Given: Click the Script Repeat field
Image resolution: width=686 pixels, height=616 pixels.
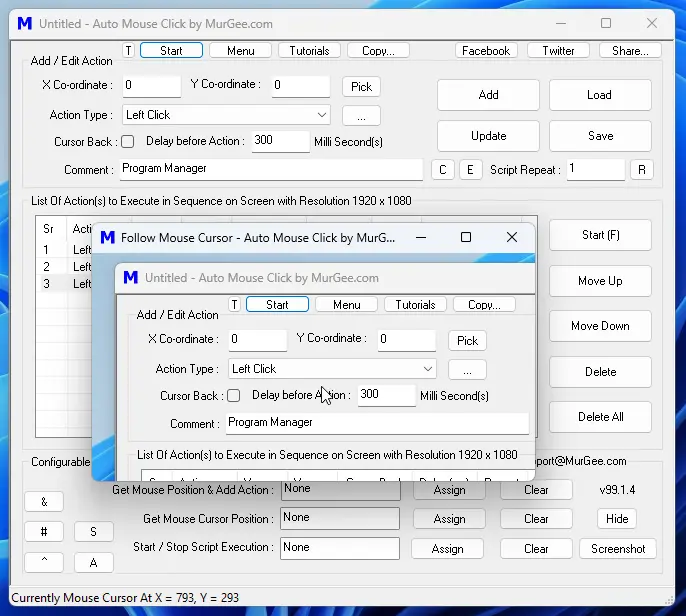Looking at the screenshot, I should tap(595, 169).
